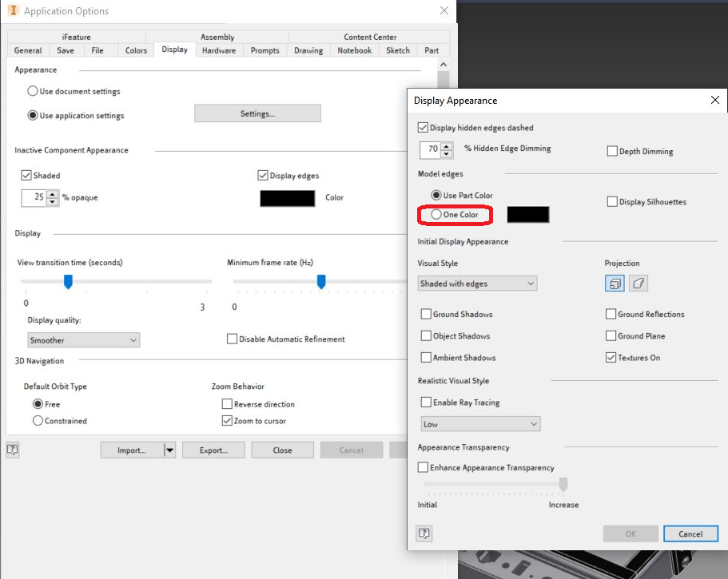Select the orthographic projection icon
Image resolution: width=728 pixels, height=579 pixels.
click(615, 283)
